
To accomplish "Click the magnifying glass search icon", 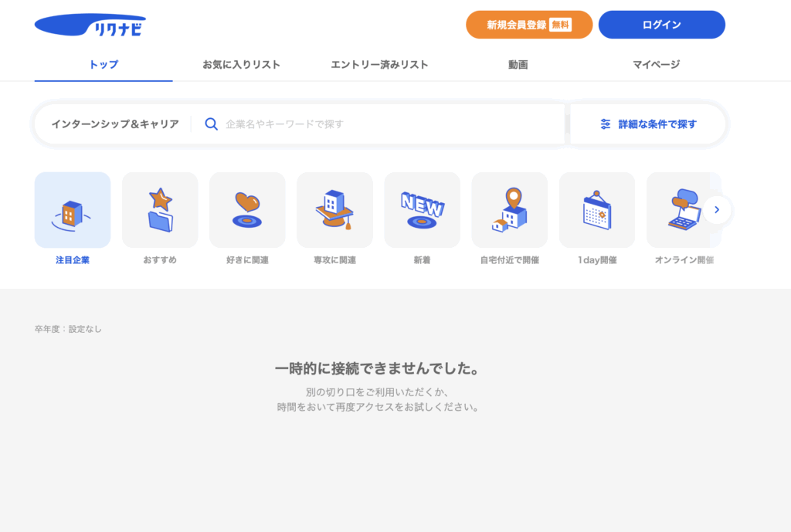I will click(x=212, y=124).
